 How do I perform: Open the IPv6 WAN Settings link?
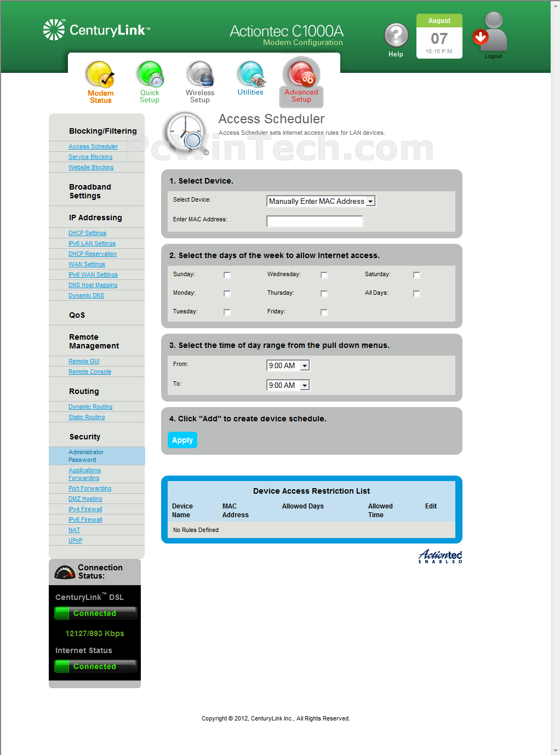93,274
